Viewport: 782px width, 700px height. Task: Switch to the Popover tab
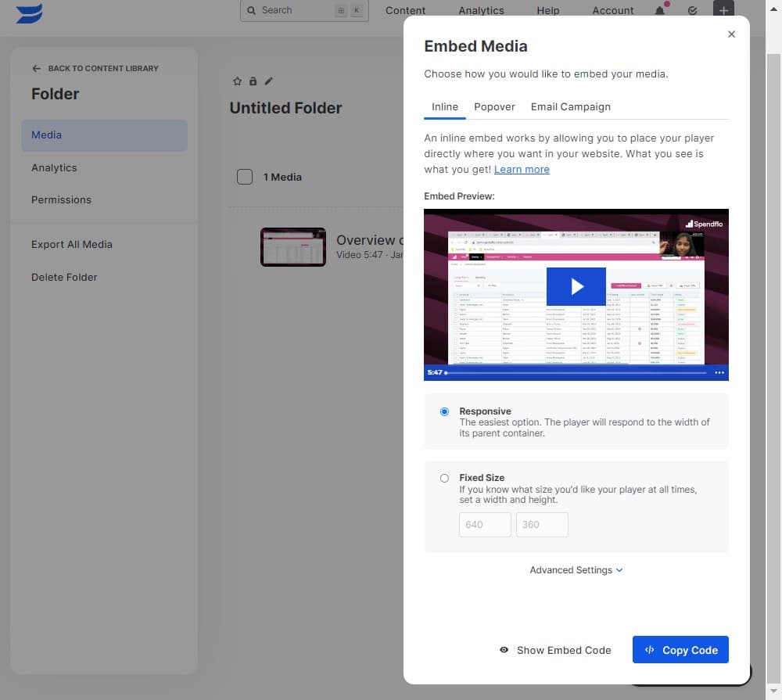click(494, 107)
